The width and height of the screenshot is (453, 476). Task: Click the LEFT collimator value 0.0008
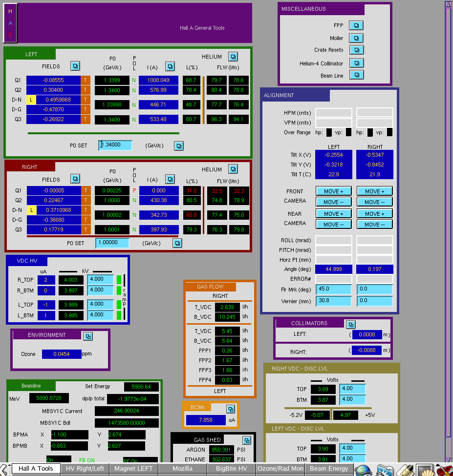click(367, 334)
